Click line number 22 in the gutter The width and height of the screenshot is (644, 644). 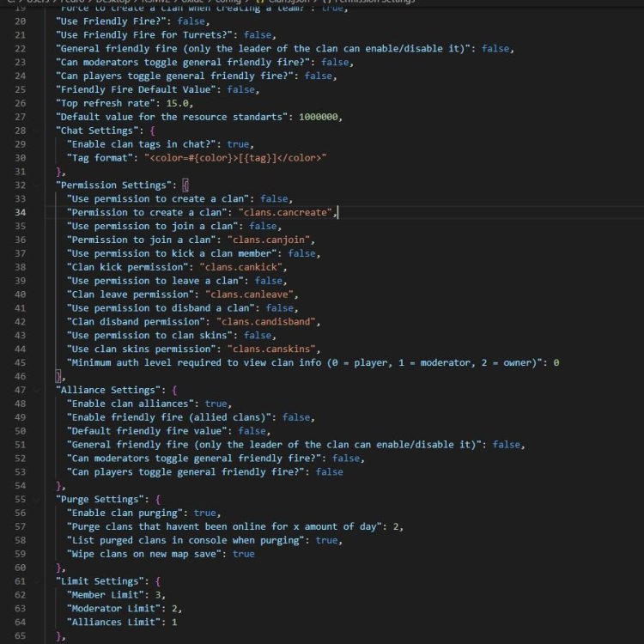pos(20,49)
